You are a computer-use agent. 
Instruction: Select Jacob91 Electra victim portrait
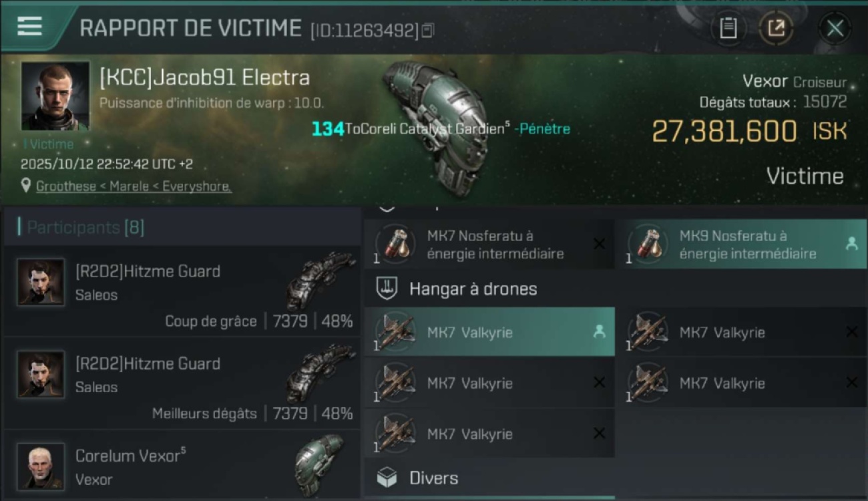pyautogui.click(x=55, y=96)
